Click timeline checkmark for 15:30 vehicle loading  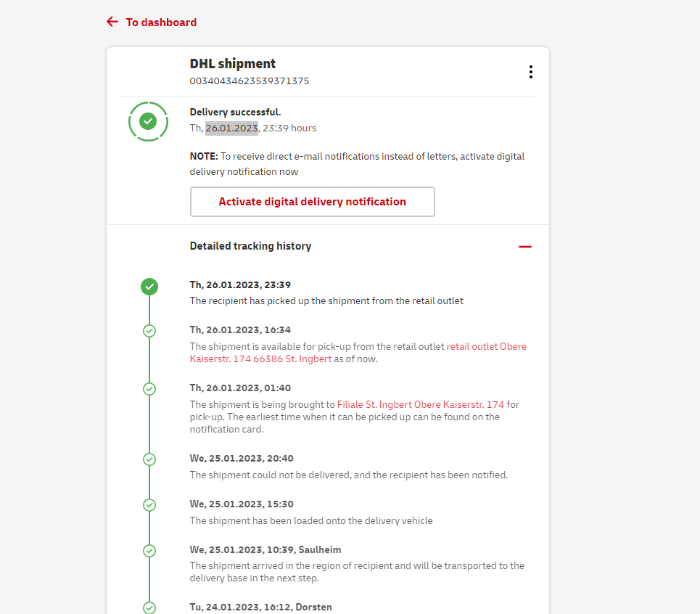point(149,505)
